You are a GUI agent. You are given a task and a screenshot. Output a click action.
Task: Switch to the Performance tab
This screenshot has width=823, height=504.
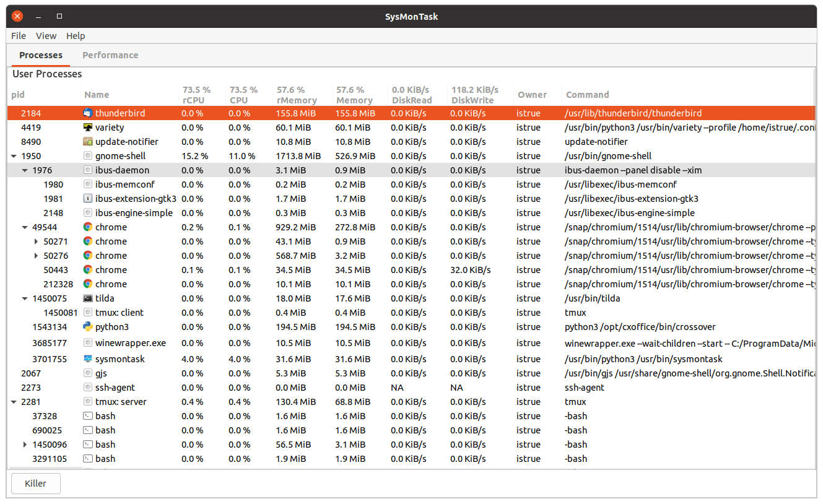coord(110,55)
